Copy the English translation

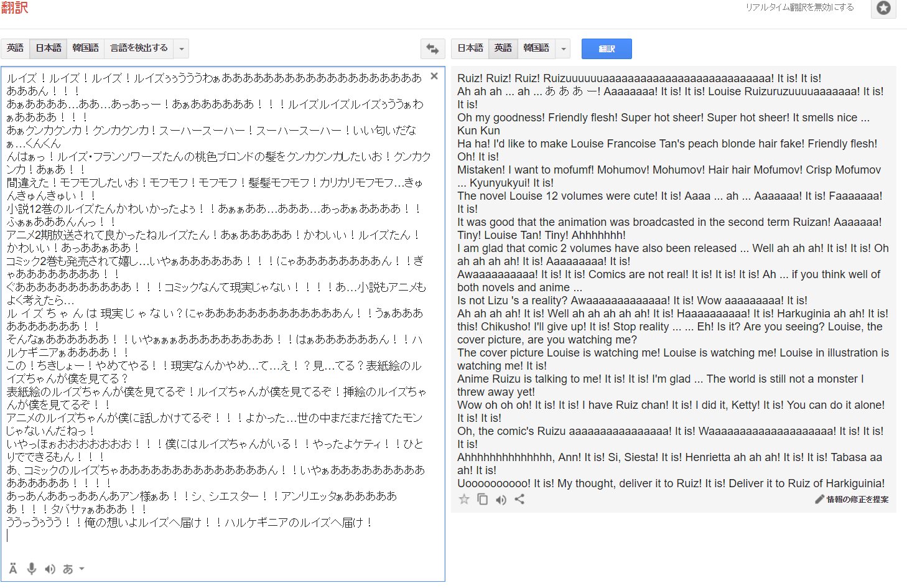[x=482, y=499]
